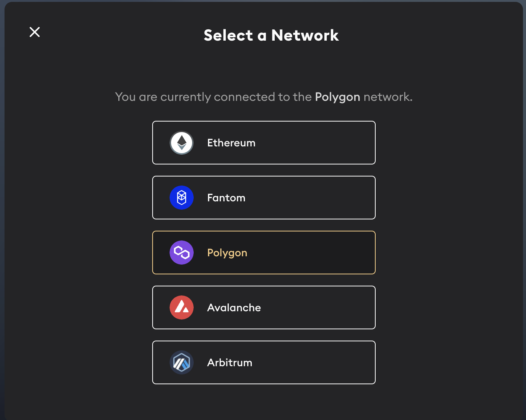Click the 'Ethereum' text label
Image resolution: width=526 pixels, height=420 pixels.
tap(231, 143)
